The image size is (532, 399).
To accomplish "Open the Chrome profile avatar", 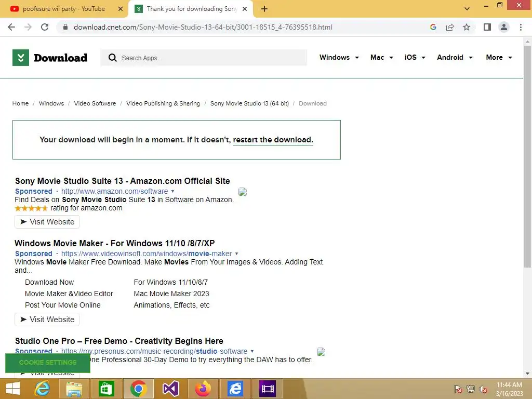I will point(504,27).
